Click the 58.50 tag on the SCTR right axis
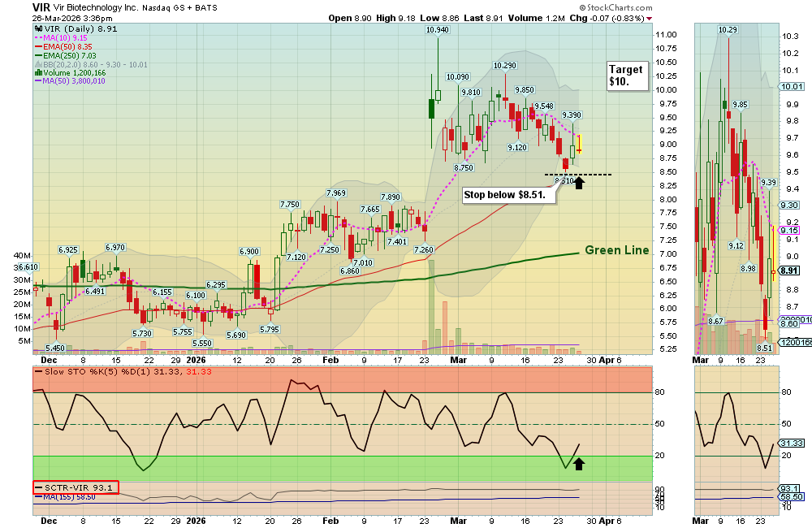 pos(792,497)
